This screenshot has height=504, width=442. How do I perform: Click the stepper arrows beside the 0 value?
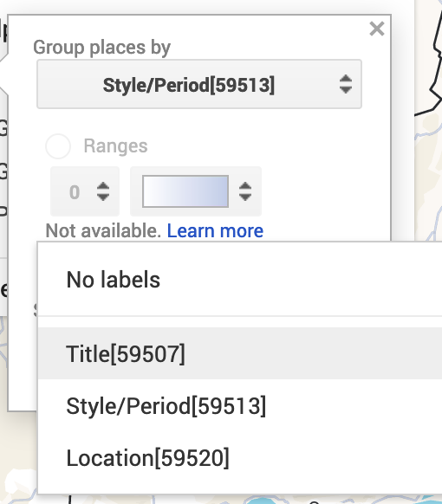pos(103,191)
